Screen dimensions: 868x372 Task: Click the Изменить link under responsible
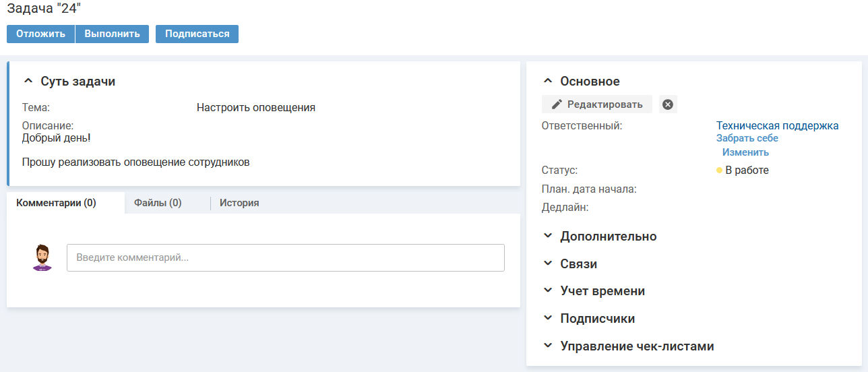click(x=745, y=152)
